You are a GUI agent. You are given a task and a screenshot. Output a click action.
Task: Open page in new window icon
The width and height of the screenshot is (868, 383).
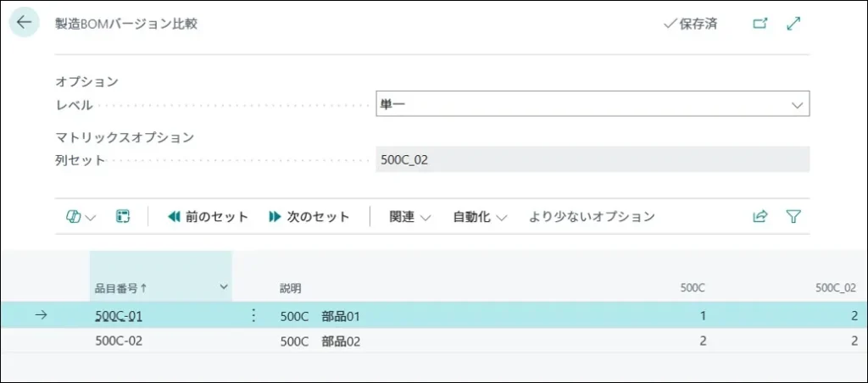click(x=759, y=24)
